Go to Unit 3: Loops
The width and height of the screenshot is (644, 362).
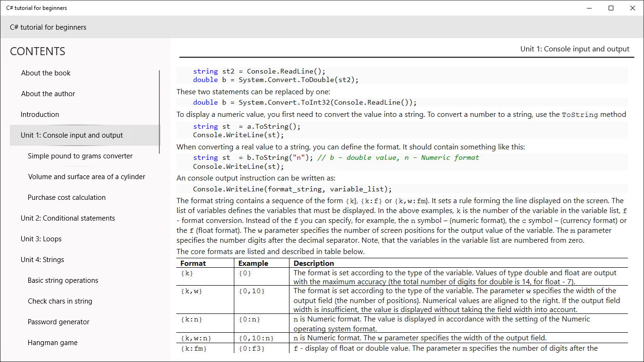pos(85,239)
